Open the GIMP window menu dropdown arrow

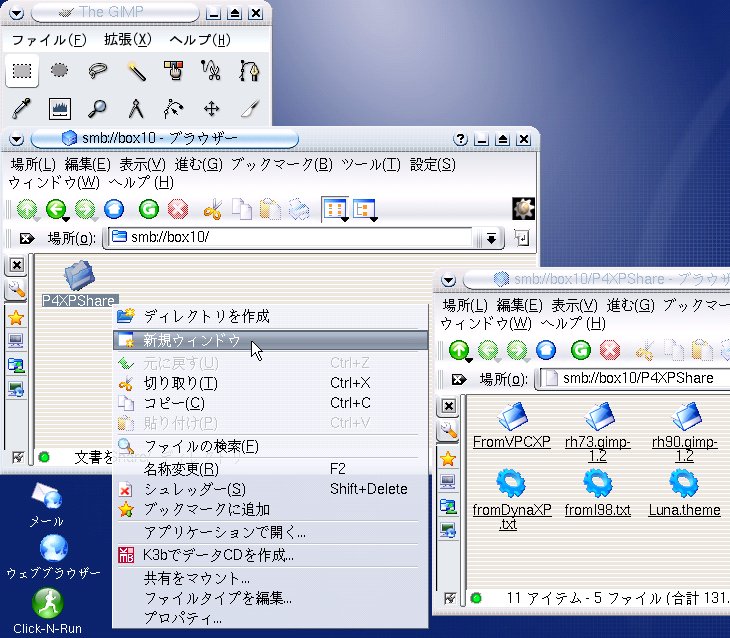tap(16, 13)
